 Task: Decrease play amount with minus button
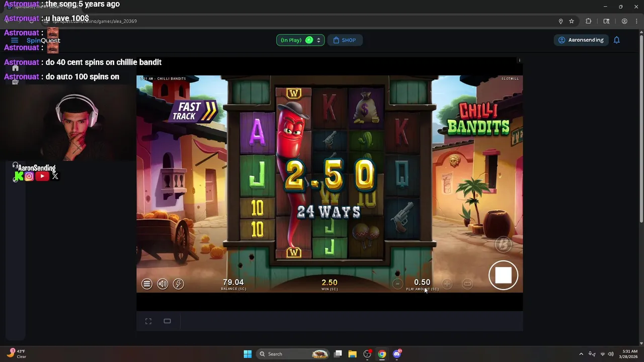coord(397,284)
